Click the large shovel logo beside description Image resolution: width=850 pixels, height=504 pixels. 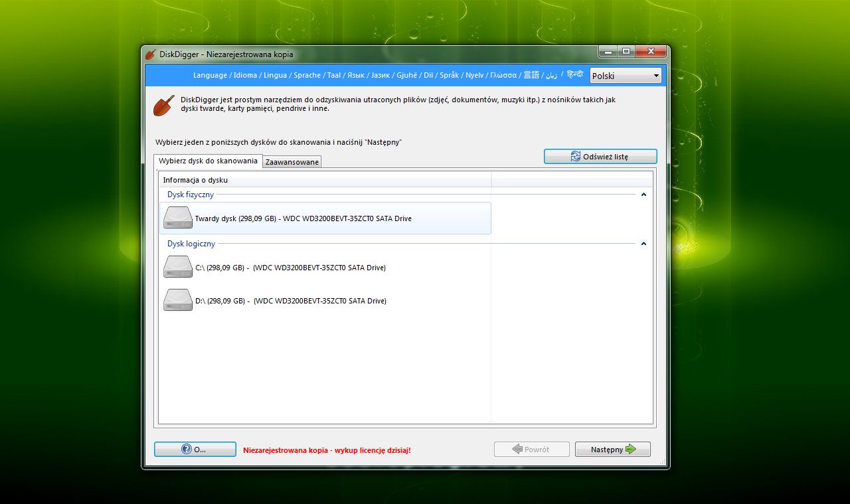point(164,105)
